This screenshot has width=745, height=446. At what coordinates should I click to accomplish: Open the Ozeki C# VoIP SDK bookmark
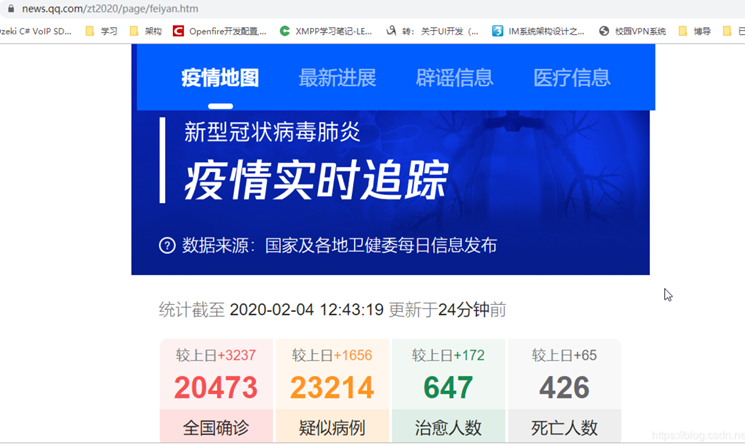36,31
